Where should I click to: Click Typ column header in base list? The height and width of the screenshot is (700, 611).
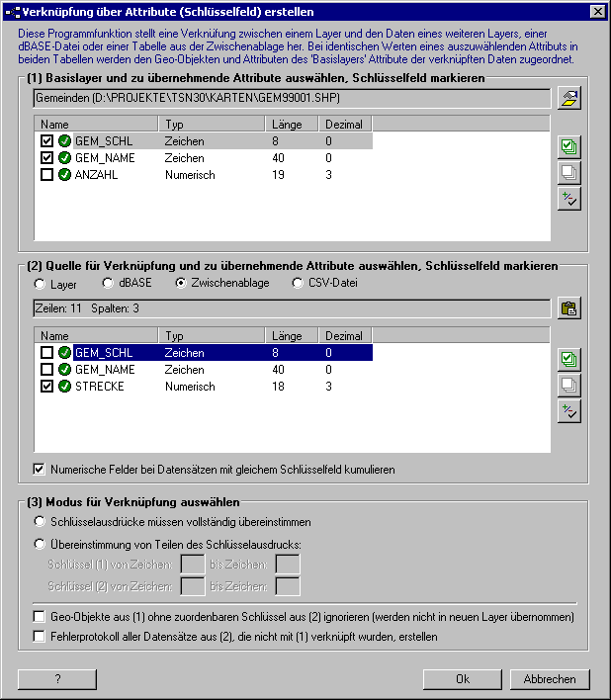click(x=212, y=125)
